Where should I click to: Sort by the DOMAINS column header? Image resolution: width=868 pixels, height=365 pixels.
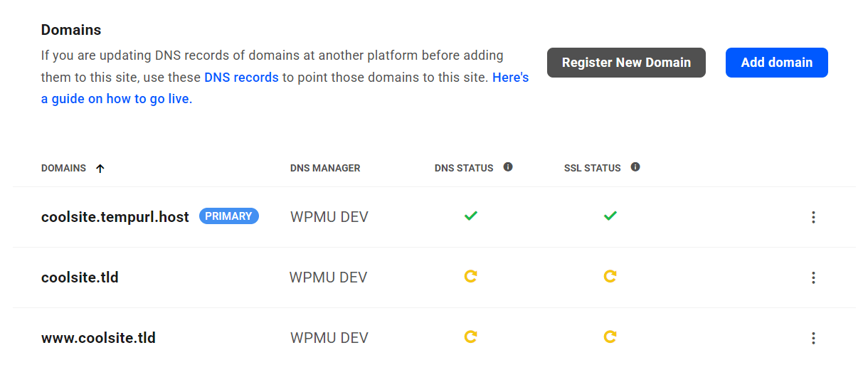click(x=63, y=168)
